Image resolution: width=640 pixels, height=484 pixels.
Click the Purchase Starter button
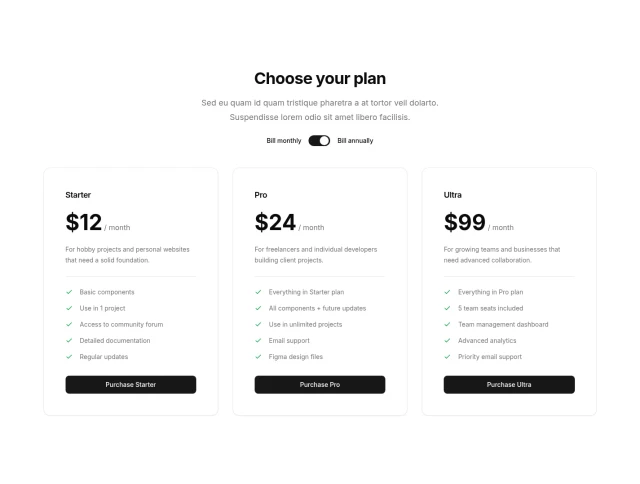pyautogui.click(x=131, y=385)
